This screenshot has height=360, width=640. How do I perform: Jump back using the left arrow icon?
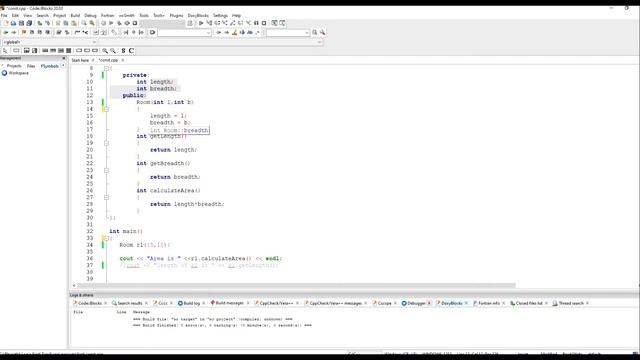pos(6,32)
